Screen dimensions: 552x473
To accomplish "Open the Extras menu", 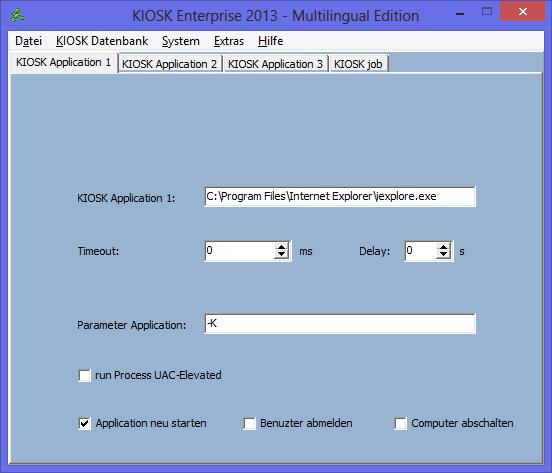I will 229,41.
